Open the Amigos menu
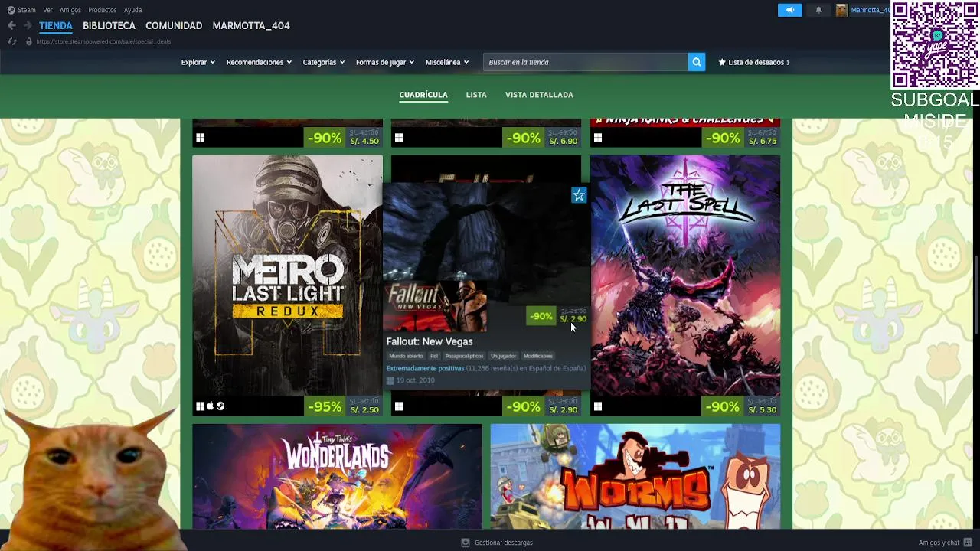This screenshot has height=551, width=980. tap(70, 10)
